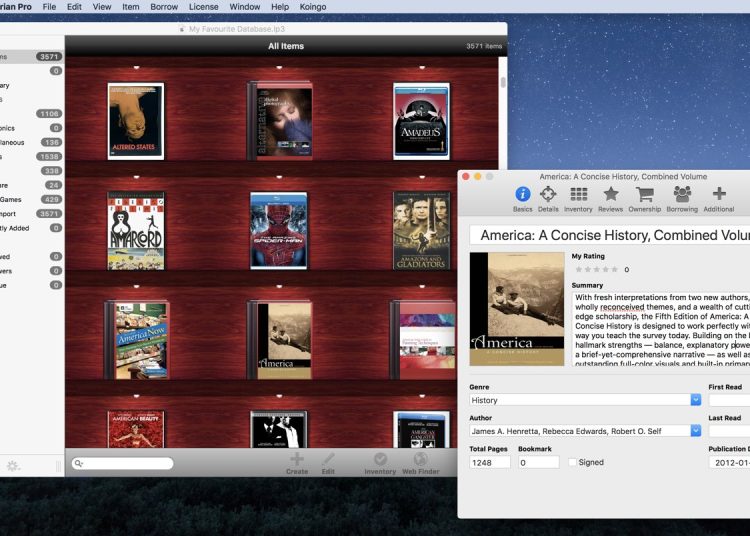
Task: Open the Borrowing people icon
Action: tap(682, 195)
